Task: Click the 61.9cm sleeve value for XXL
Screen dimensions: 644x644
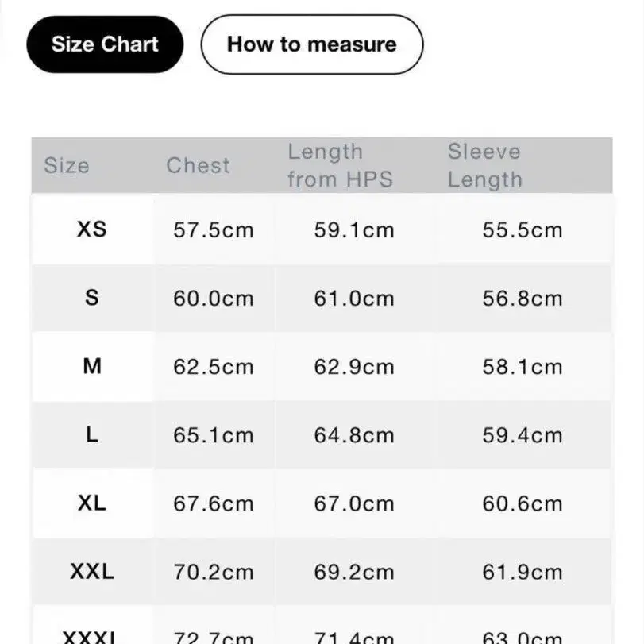Action: coord(523,572)
